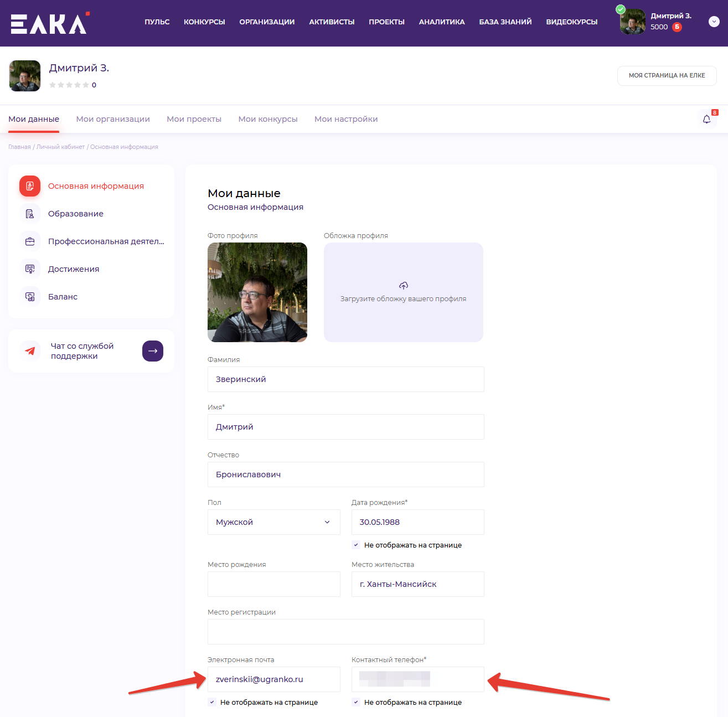Image resolution: width=728 pixels, height=717 pixels.
Task: Click the Моя страница на Елке button
Action: point(667,75)
